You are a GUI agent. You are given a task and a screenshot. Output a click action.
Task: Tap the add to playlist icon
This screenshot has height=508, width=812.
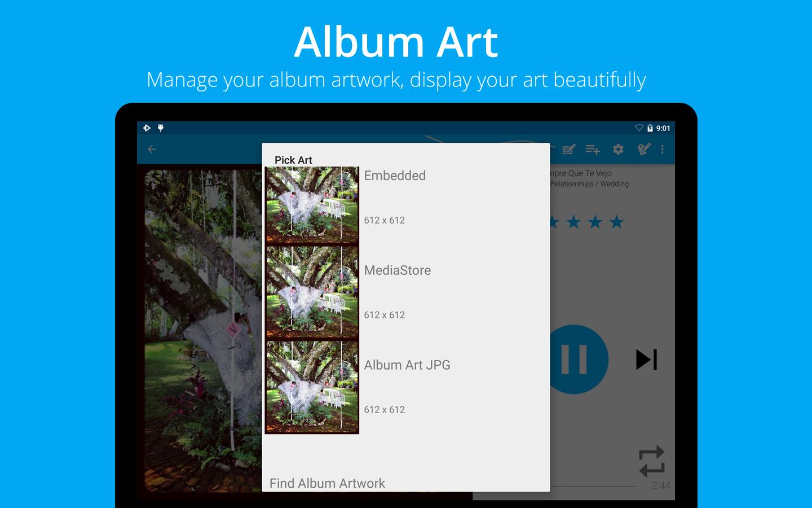click(593, 149)
